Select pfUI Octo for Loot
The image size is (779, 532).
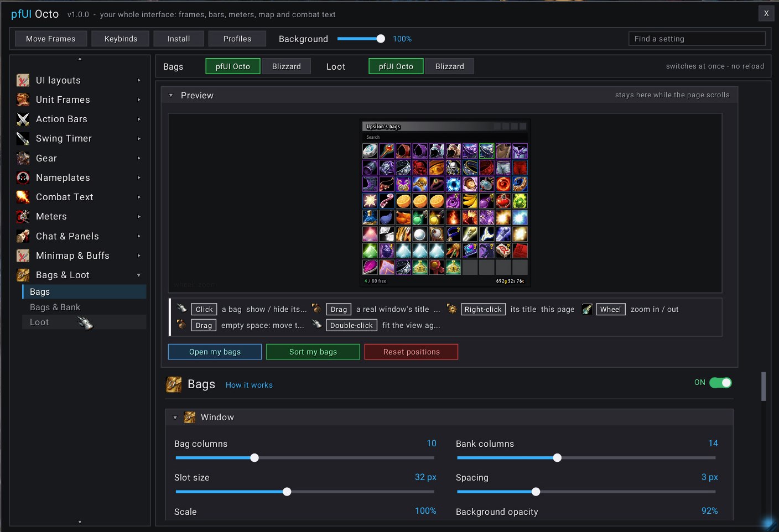click(396, 66)
